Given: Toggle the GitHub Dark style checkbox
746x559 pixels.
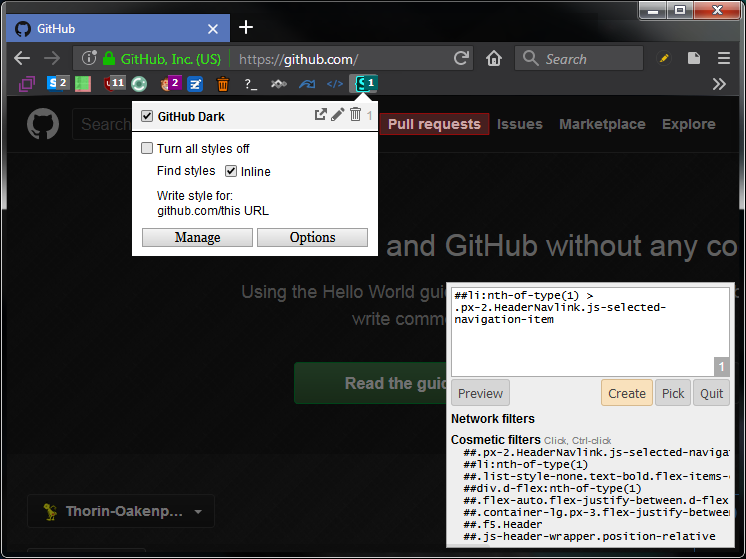Looking at the screenshot, I should tap(147, 116).
